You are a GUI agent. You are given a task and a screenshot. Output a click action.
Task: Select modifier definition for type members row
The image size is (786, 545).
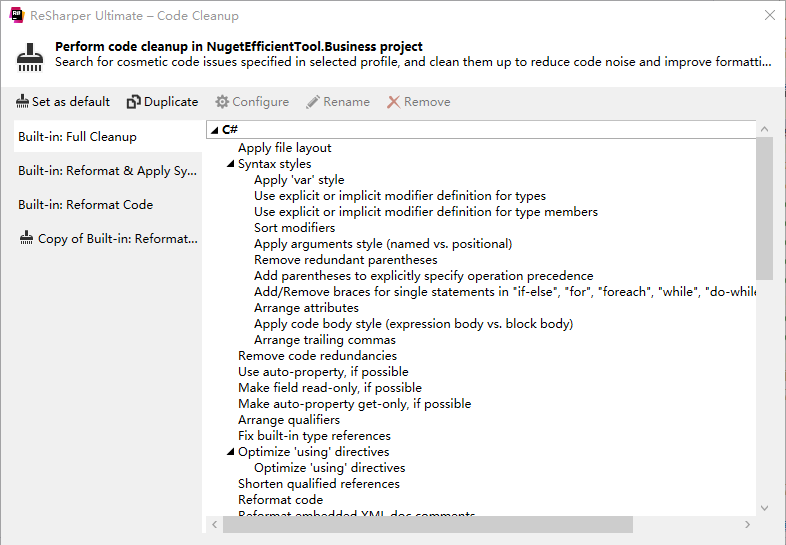(426, 212)
